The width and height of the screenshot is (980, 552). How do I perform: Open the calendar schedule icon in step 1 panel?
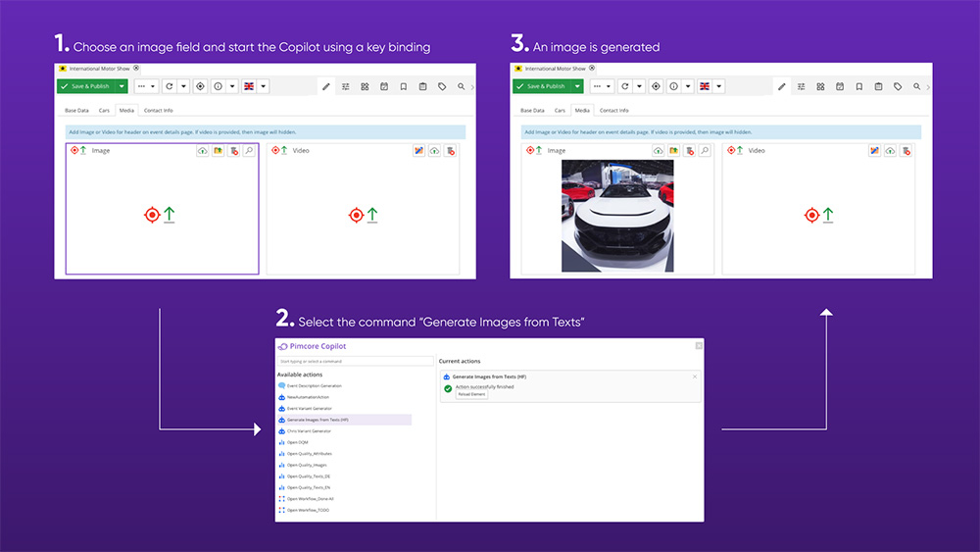[x=384, y=87]
